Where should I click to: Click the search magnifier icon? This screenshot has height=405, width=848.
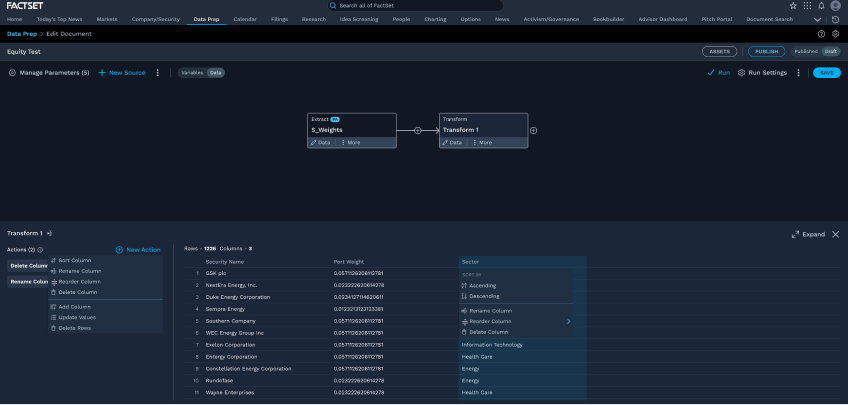click(334, 5)
